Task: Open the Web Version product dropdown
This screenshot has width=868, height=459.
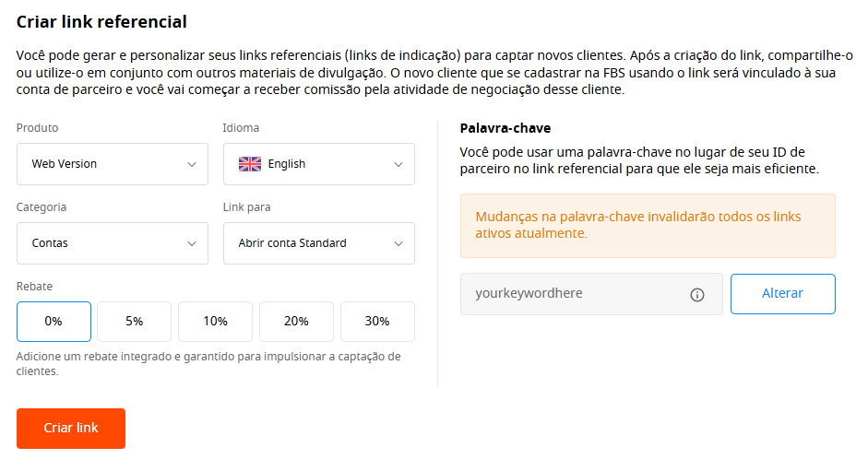Action: (113, 164)
